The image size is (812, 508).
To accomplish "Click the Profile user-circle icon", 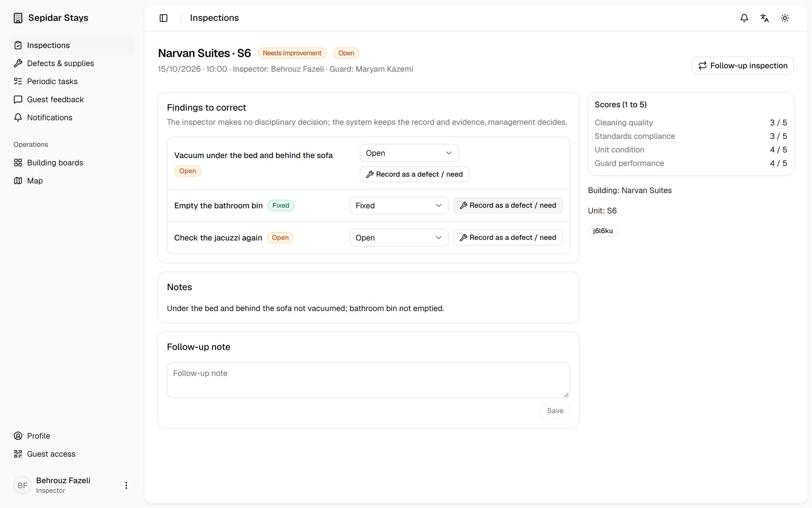I will pyautogui.click(x=18, y=436).
